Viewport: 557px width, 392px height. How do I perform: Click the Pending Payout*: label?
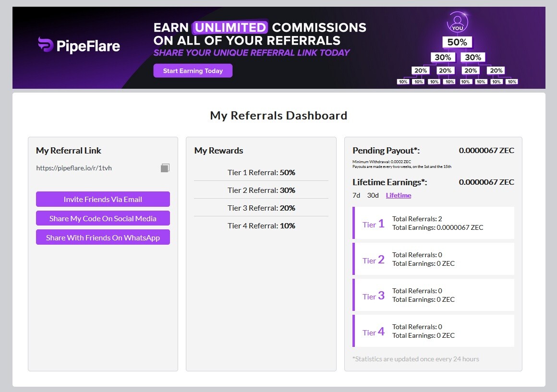pyautogui.click(x=386, y=151)
